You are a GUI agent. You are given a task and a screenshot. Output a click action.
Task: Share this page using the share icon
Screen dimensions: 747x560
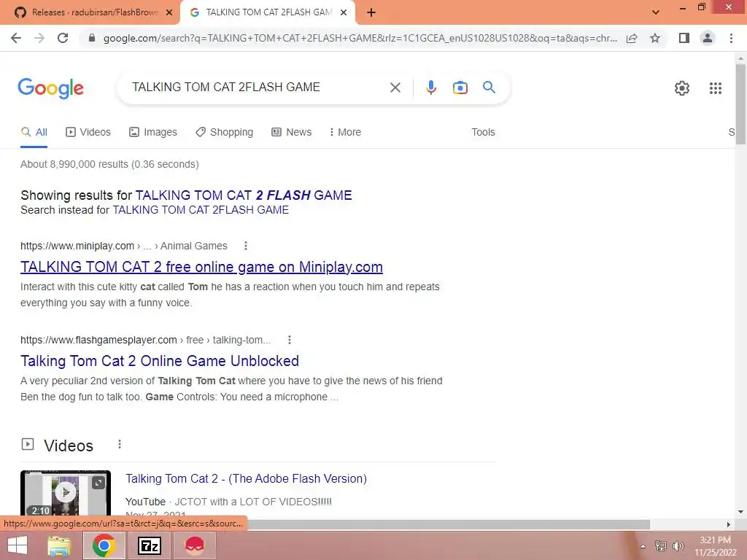632,38
